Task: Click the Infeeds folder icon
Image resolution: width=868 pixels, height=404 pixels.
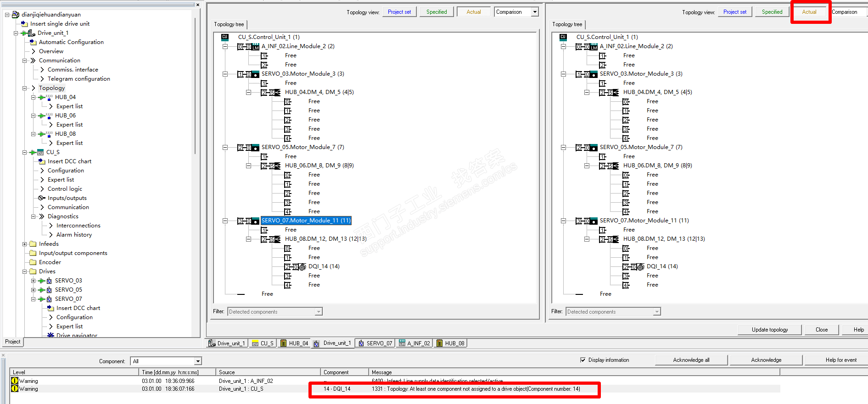Action: pos(33,244)
